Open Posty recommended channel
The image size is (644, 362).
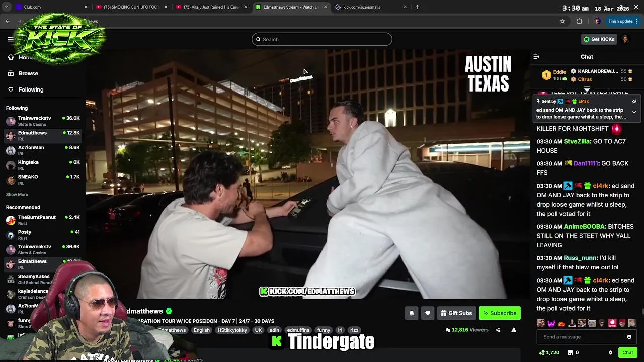click(x=42, y=235)
